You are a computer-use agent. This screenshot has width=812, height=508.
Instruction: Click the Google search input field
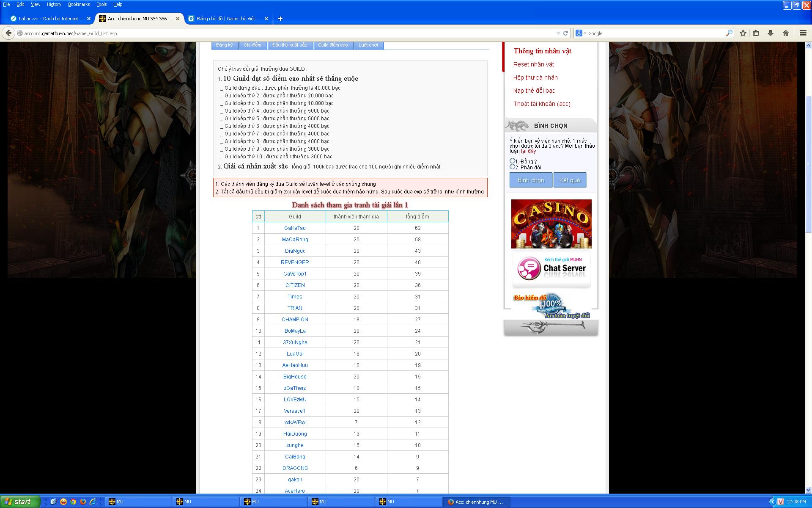point(656,33)
